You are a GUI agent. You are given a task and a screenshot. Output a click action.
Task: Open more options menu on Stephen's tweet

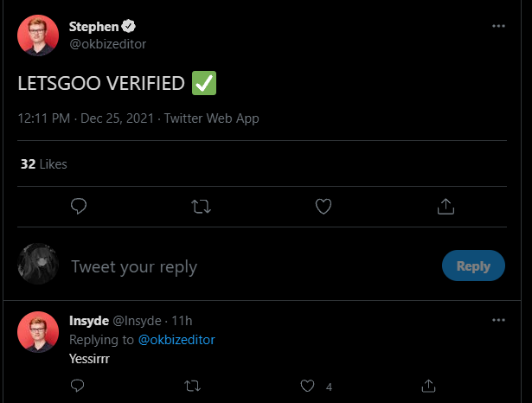pos(498,26)
